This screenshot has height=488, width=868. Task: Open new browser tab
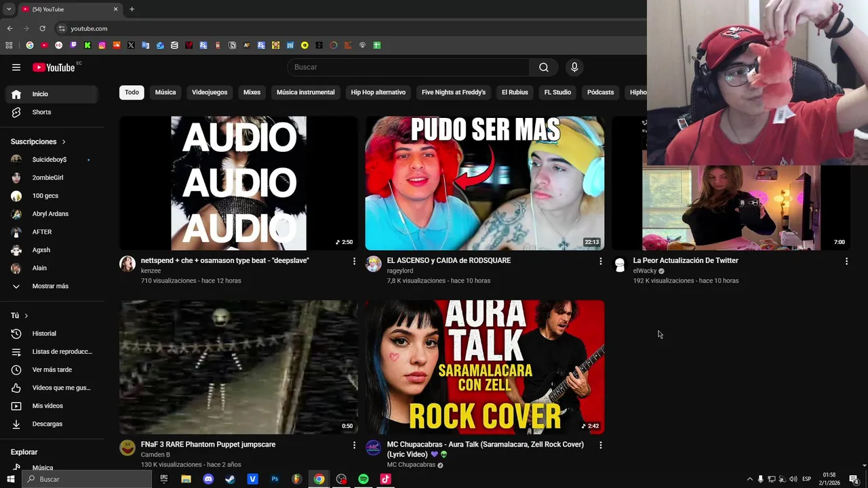coord(132,9)
